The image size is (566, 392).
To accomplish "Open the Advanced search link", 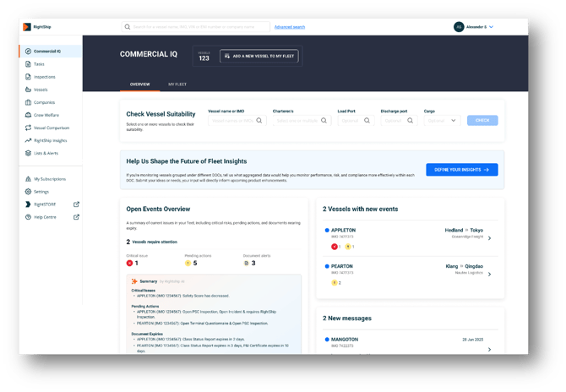I will (x=290, y=27).
